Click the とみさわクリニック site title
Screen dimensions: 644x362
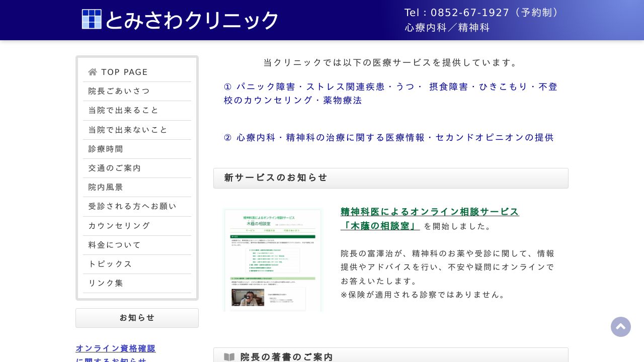click(191, 20)
